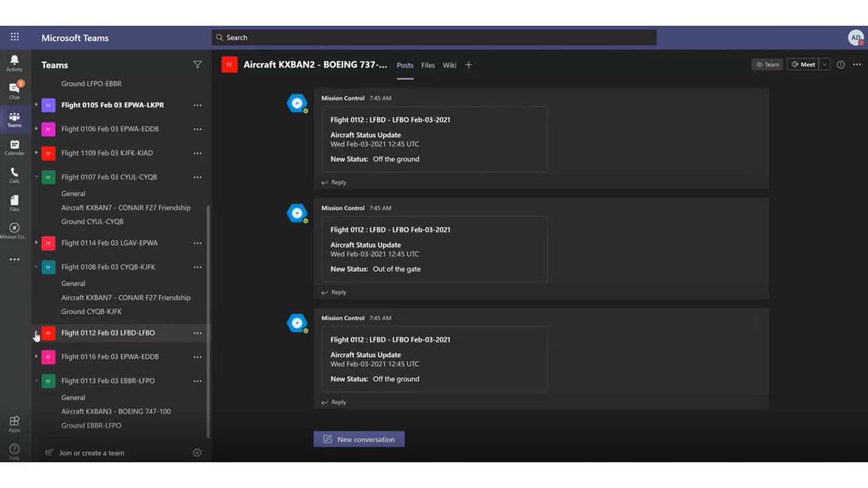This screenshot has width=868, height=488.
Task: Open General channel under Flight 0108
Action: tap(73, 284)
